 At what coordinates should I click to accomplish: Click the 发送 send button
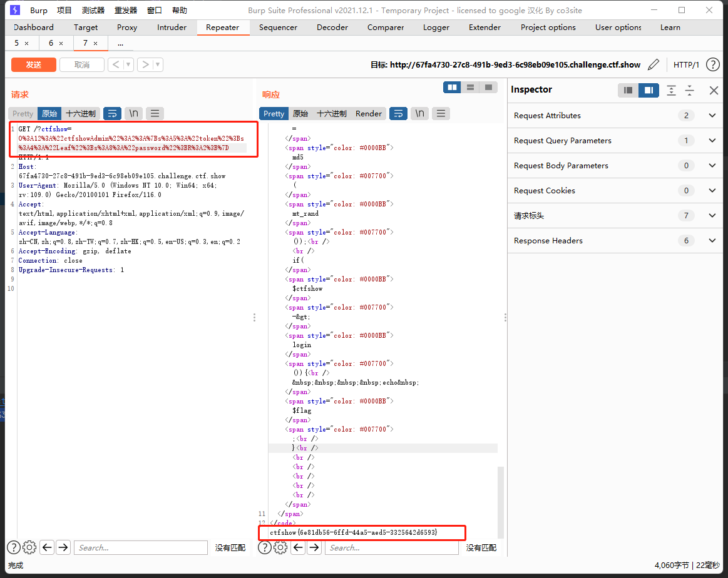tap(34, 64)
